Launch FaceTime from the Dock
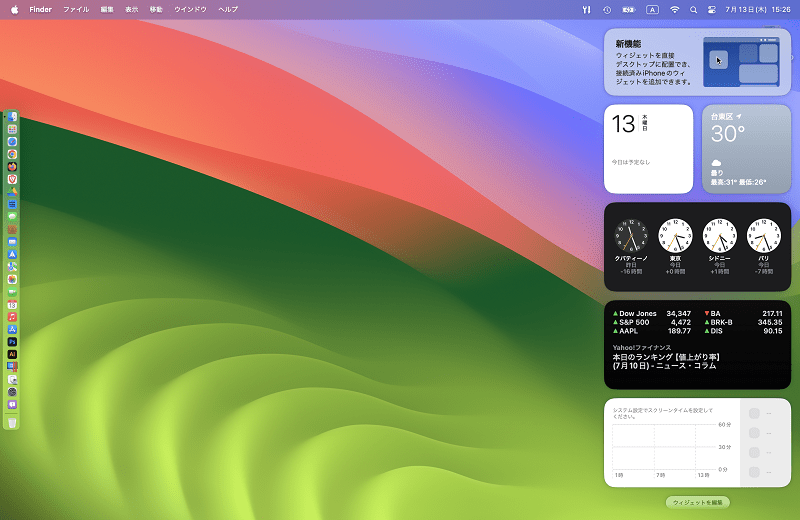The image size is (800, 520). (x=12, y=292)
